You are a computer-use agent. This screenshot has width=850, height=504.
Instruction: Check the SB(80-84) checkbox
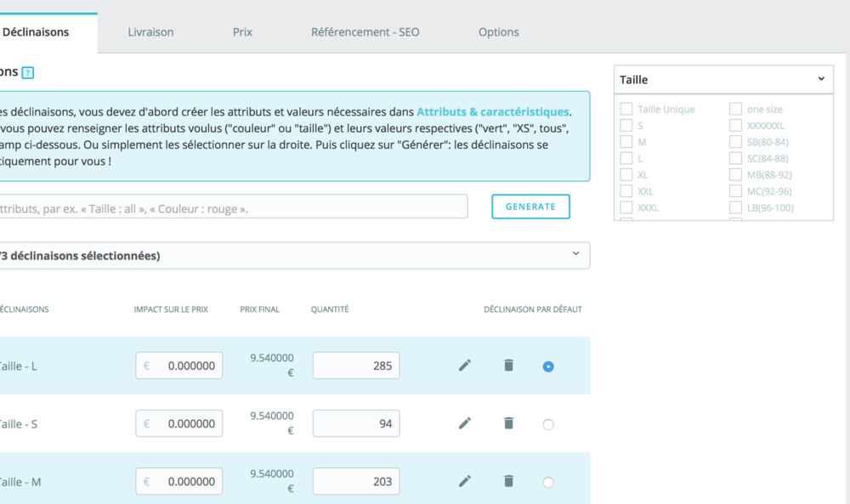735,142
